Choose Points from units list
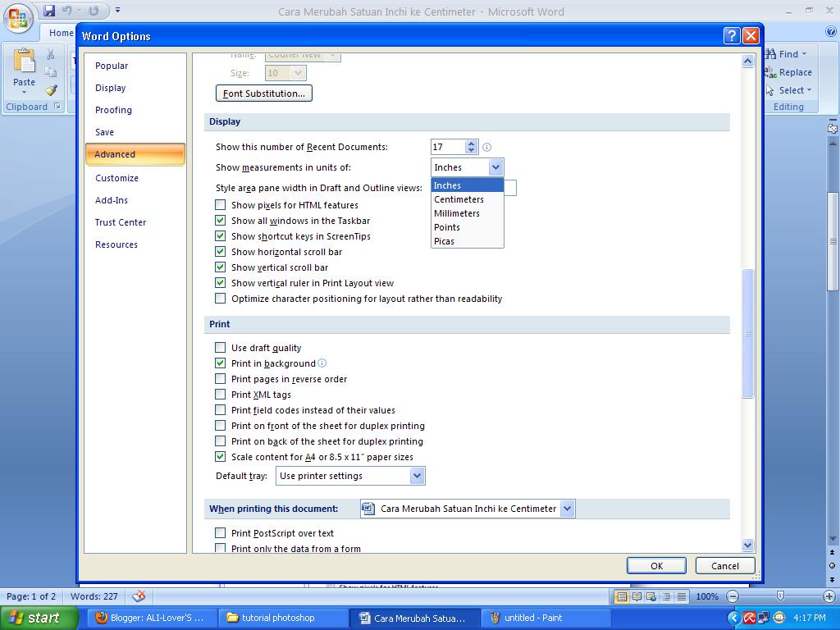This screenshot has width=840, height=630. (x=467, y=227)
